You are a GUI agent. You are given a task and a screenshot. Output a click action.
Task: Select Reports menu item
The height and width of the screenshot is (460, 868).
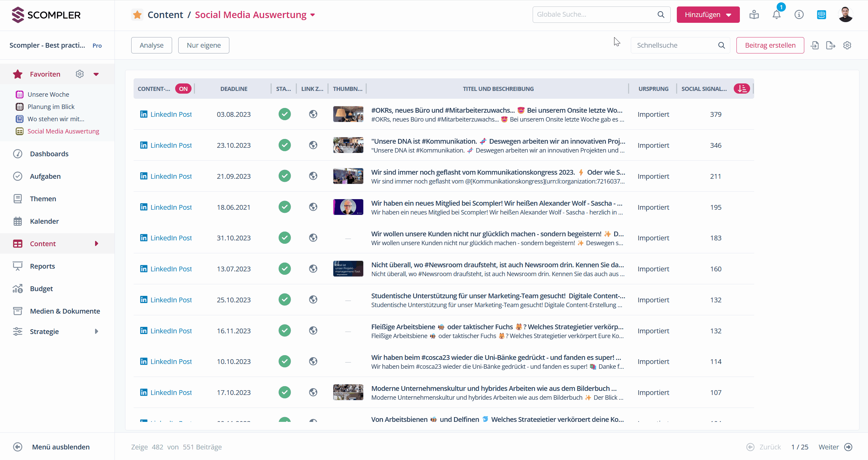click(x=42, y=266)
